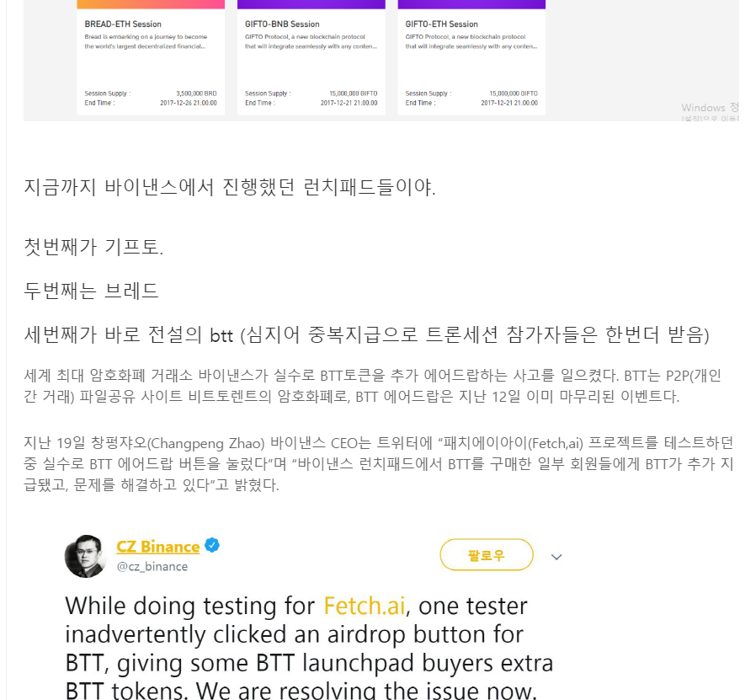Click the 3,500,000 BRD session supply value
The image size is (756, 700).
click(x=196, y=94)
